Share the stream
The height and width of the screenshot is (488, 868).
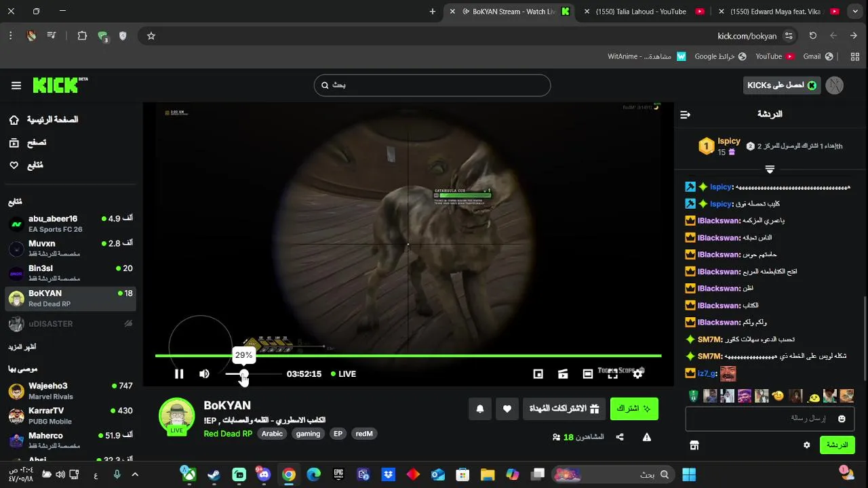click(620, 437)
